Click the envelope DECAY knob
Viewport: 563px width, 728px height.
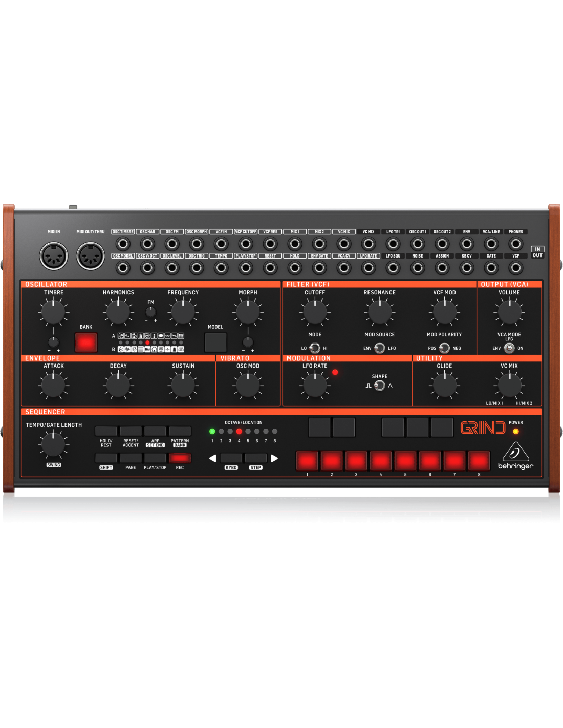point(118,386)
